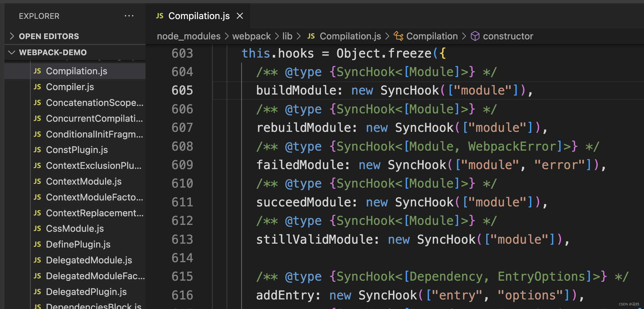Image resolution: width=644 pixels, height=309 pixels.
Task: Click the Compilation class breadcrumb
Action: click(432, 36)
